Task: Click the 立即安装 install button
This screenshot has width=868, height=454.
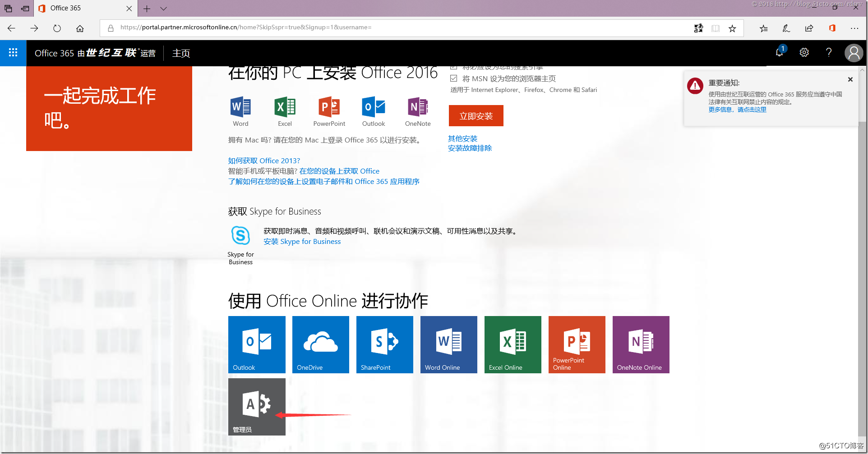Action: (x=476, y=116)
